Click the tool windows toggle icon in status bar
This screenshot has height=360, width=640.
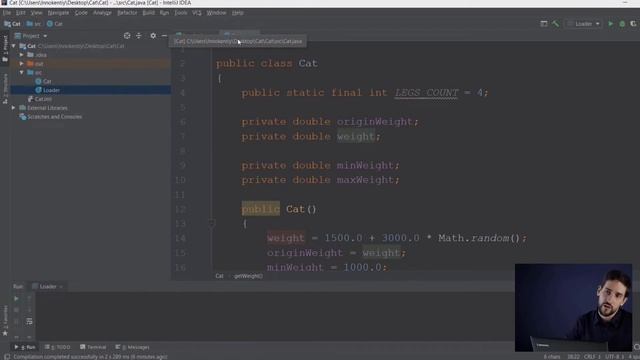[x=7, y=356]
